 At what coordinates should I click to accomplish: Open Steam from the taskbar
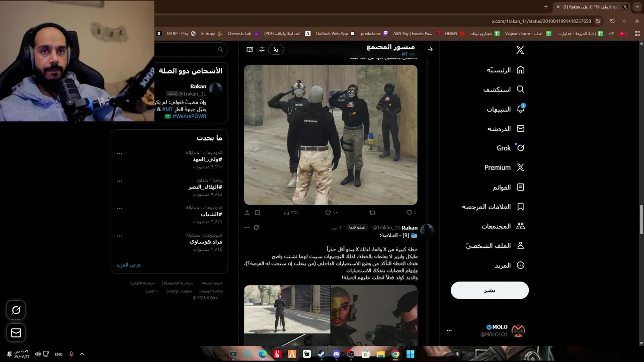pos(321,354)
